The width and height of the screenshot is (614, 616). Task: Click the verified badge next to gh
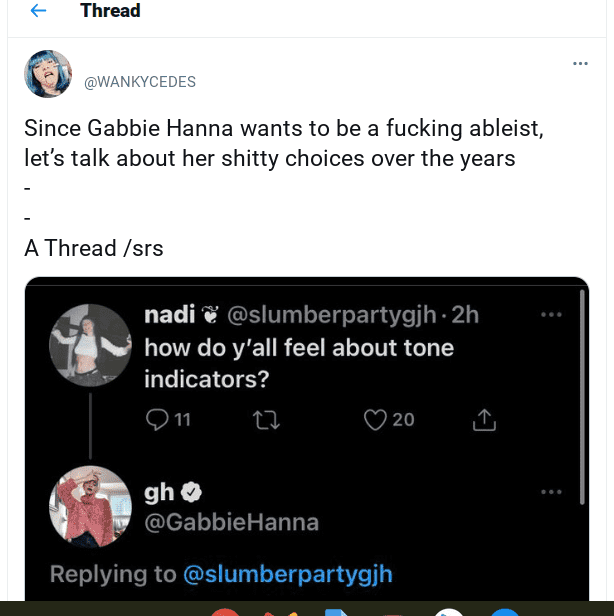pyautogui.click(x=192, y=492)
